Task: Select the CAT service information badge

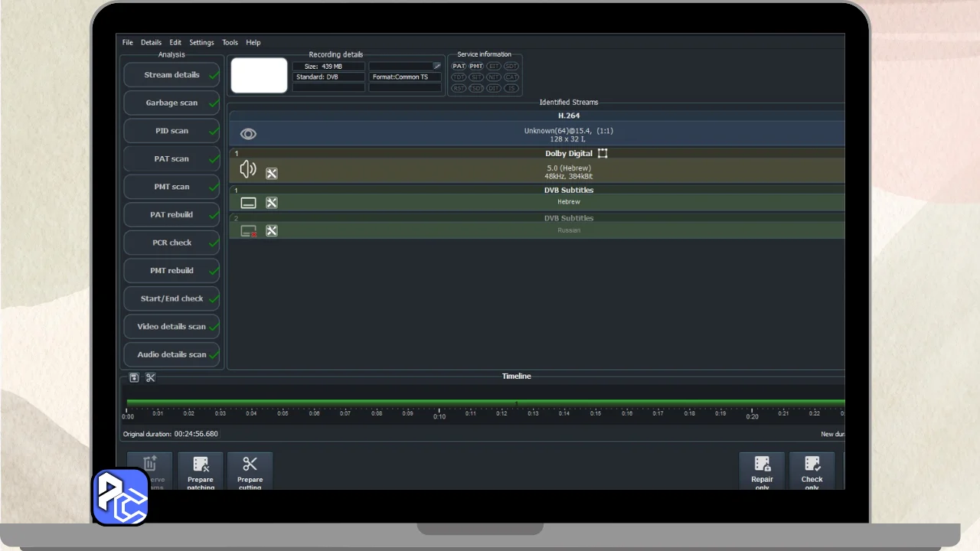Action: point(511,77)
